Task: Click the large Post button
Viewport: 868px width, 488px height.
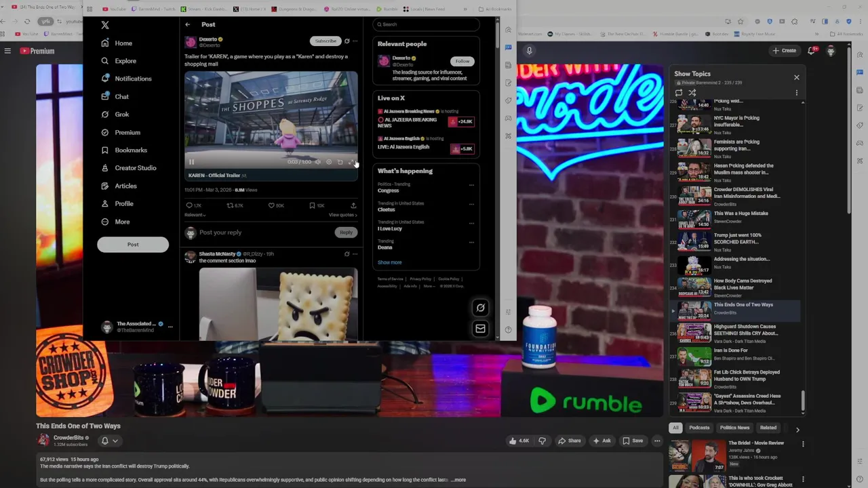Action: (x=133, y=245)
